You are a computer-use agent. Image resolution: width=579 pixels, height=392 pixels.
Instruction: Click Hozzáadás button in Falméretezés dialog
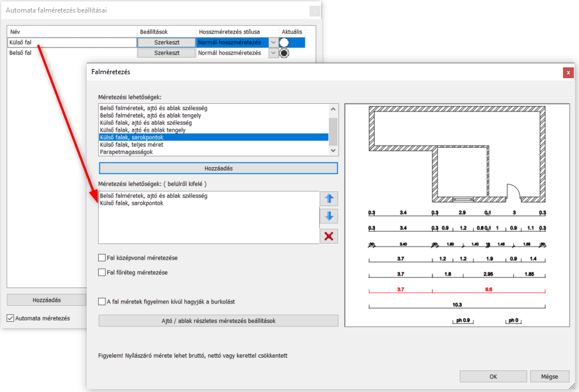218,168
